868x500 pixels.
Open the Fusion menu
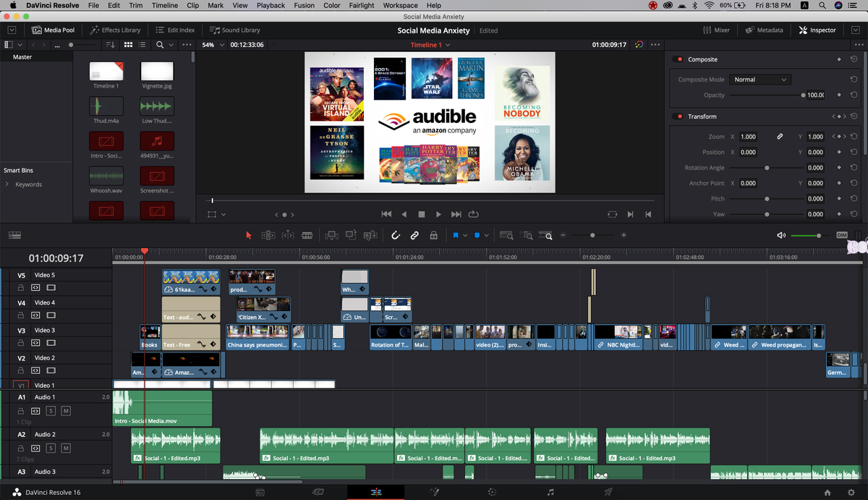[x=304, y=5]
